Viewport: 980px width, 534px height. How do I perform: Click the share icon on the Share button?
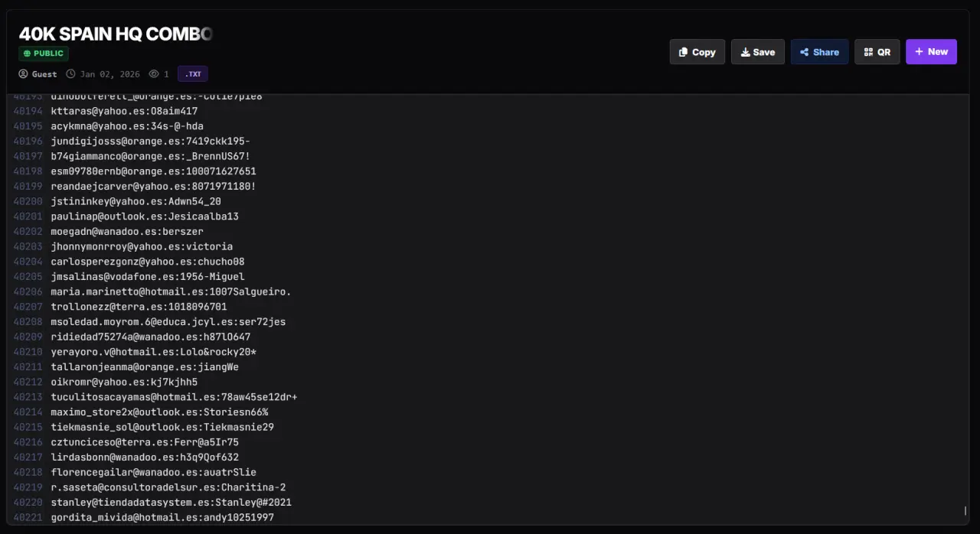click(804, 52)
